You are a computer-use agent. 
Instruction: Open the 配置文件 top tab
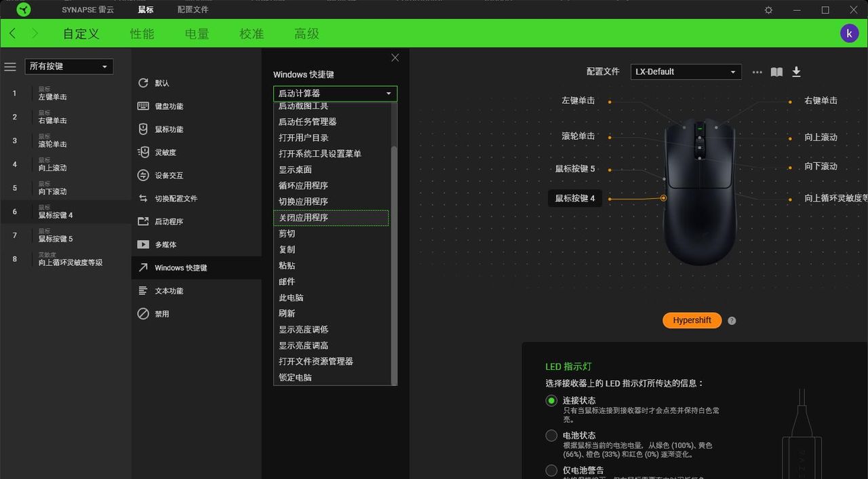tap(193, 9)
